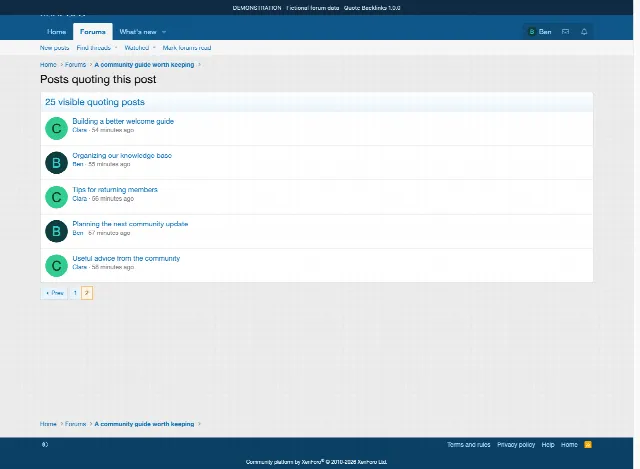
Task: Open Watched in the sub-navigation
Action: [137, 48]
